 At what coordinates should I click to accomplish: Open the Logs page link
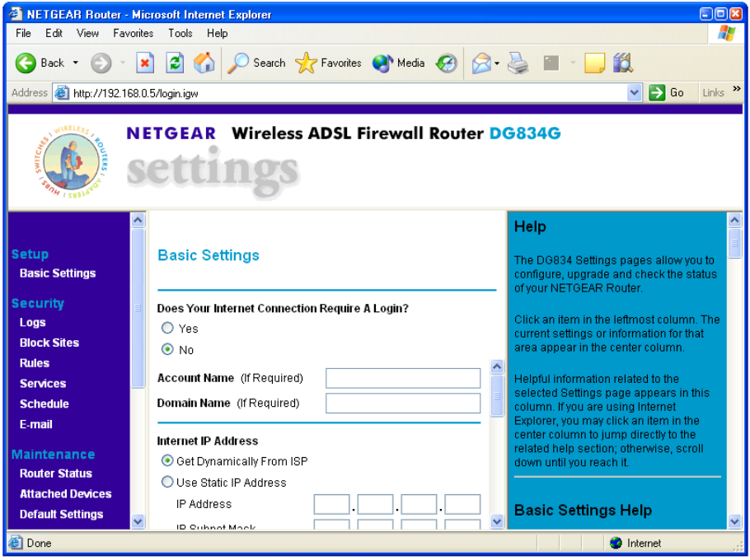pyautogui.click(x=32, y=323)
